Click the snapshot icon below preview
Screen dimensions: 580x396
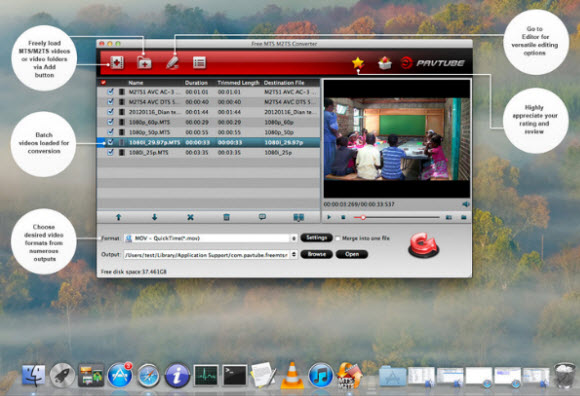pos(449,217)
